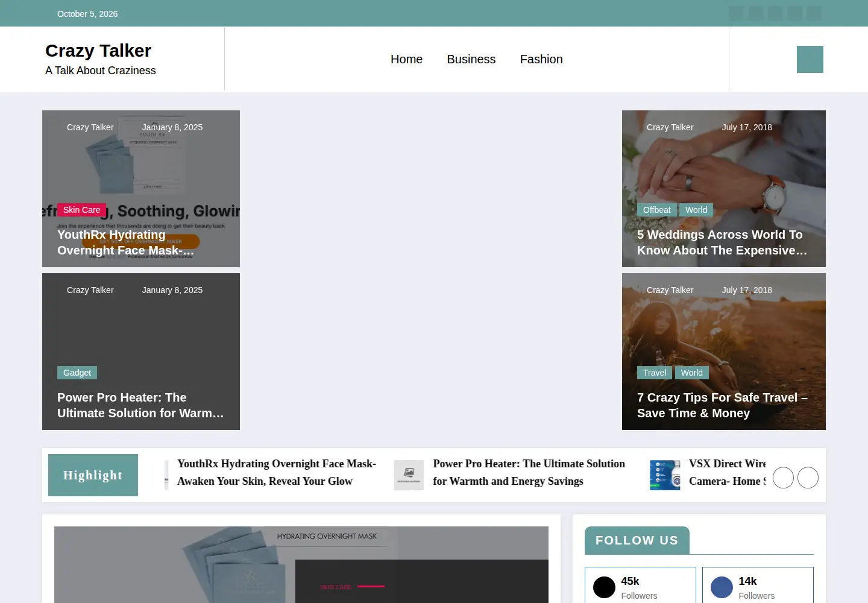Click the Crazy Talker site title
868x603 pixels.
click(98, 51)
